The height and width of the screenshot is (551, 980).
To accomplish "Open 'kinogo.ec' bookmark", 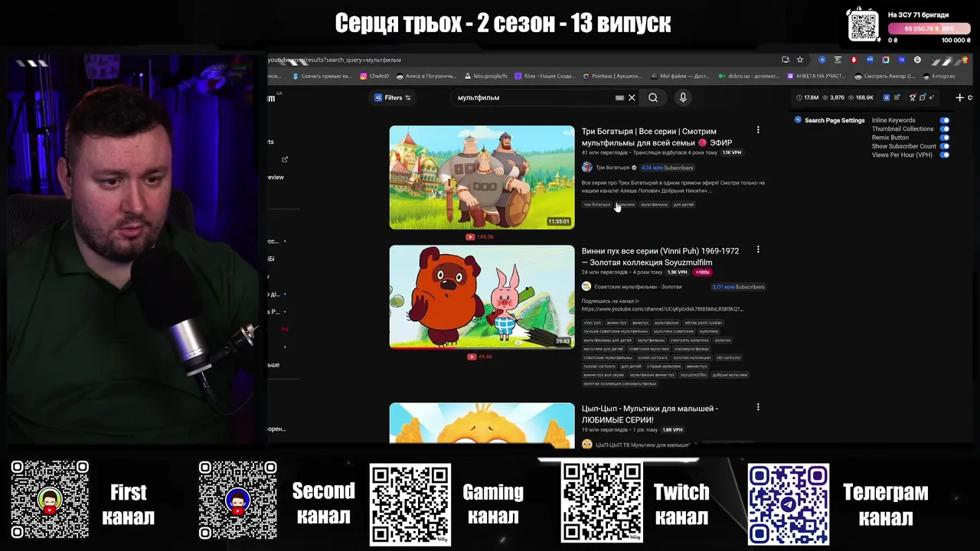I will click(x=939, y=76).
